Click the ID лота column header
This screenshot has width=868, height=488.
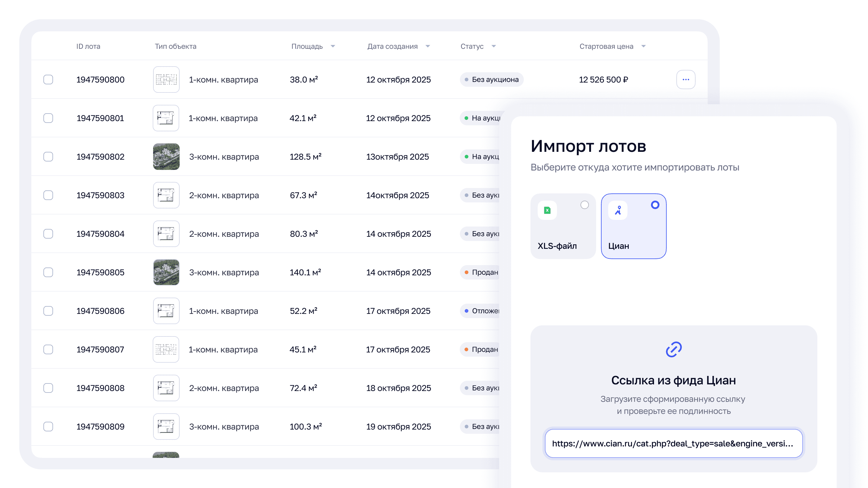point(88,46)
